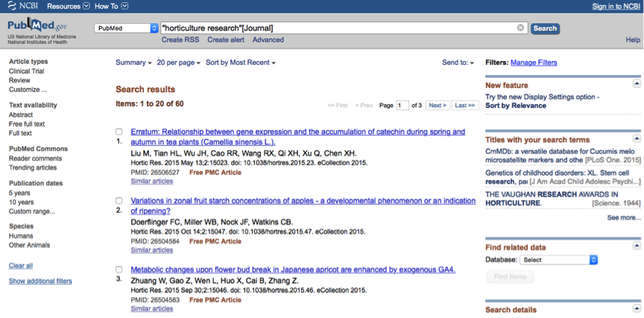This screenshot has height=318, width=644.
Task: Open the PubMed database selector
Action: pyautogui.click(x=126, y=28)
